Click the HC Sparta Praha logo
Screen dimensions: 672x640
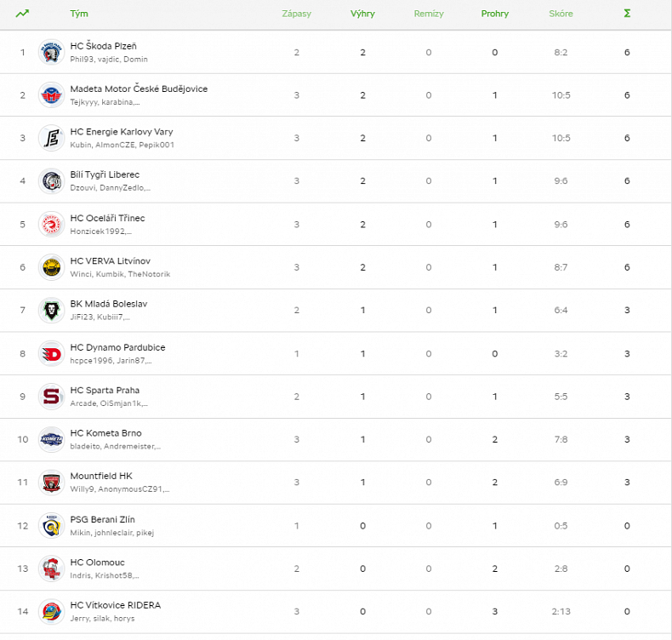pos(51,397)
